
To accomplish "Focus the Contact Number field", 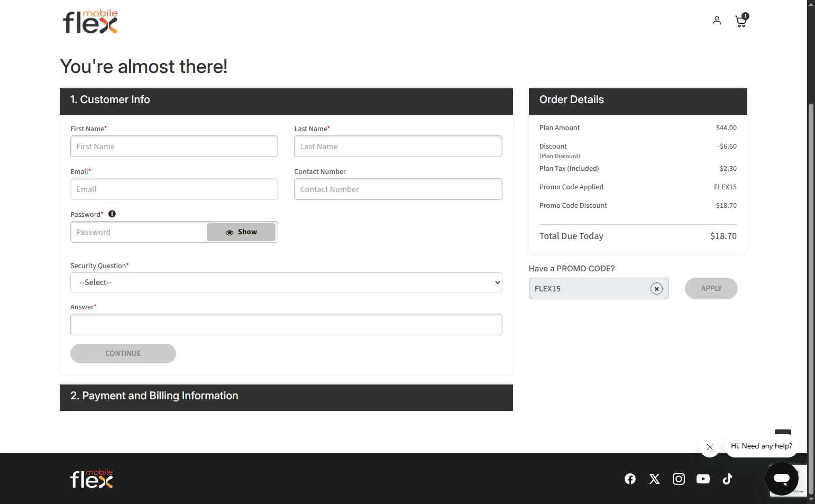I will point(398,189).
